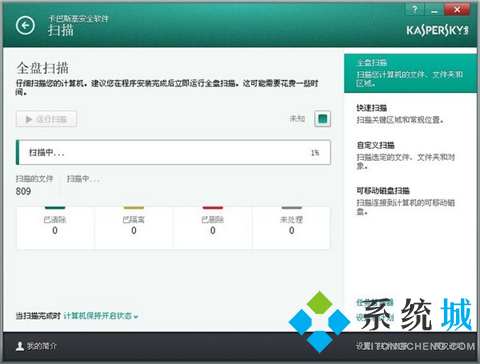Image resolution: width=480 pixels, height=364 pixels.
Task: Click the 扫描中 progress bar
Action: coord(173,153)
